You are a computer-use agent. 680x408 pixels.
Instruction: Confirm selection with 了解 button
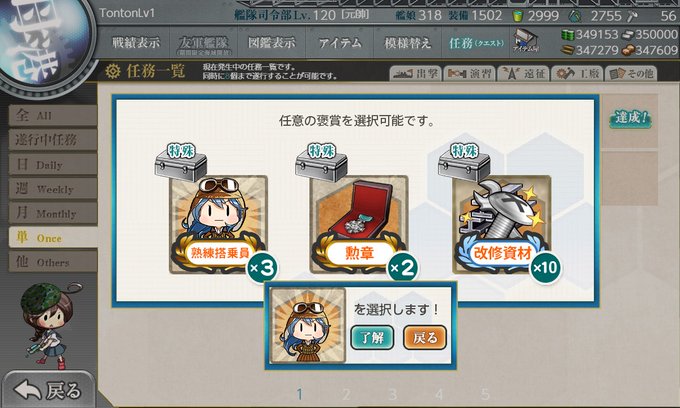(x=372, y=337)
